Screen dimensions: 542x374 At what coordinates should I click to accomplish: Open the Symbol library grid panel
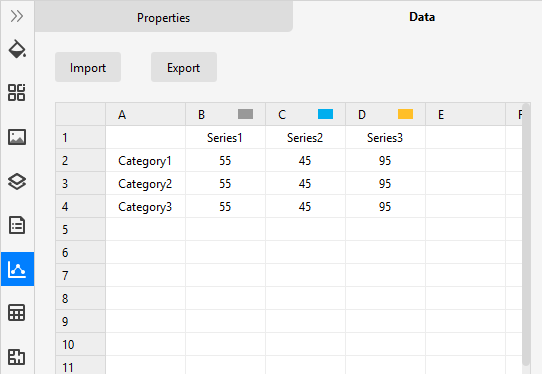click(x=17, y=92)
